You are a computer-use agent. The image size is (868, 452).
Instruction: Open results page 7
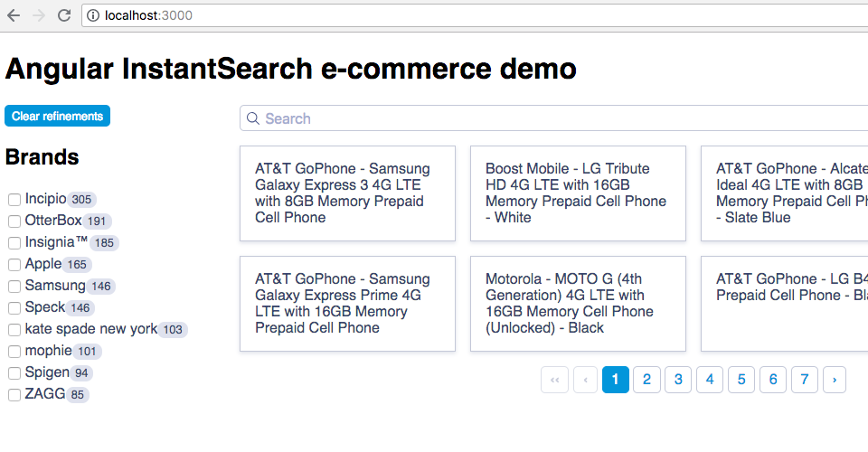[x=804, y=380]
